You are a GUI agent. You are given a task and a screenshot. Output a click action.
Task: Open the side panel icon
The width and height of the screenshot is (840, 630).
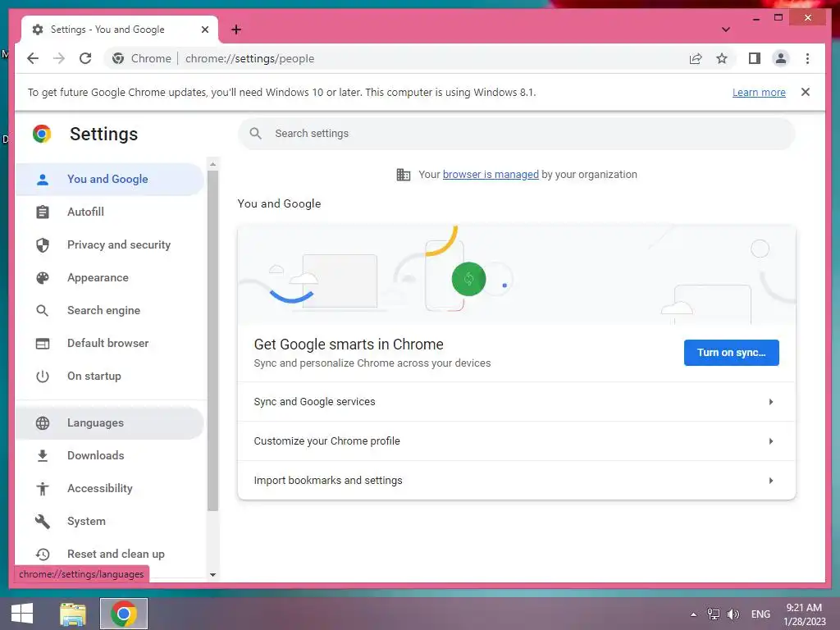(x=755, y=58)
